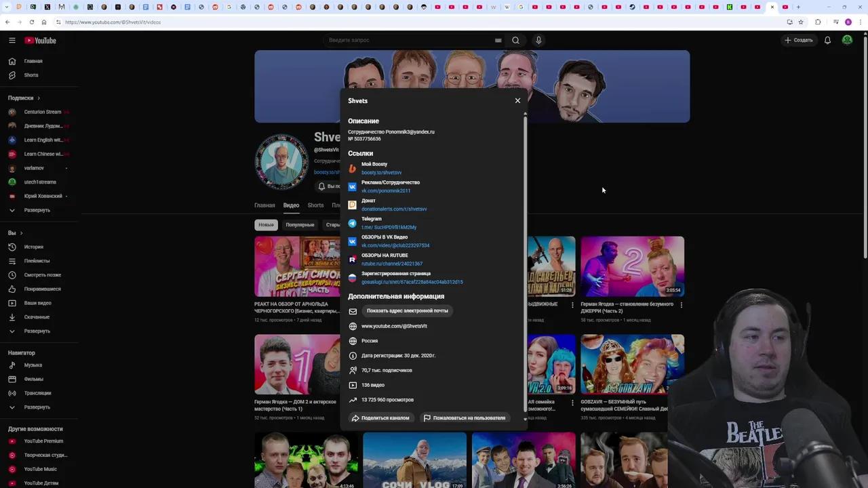Open Герман Ягодка ДЖЕРРИ Часть 2 thumbnail
Image resolution: width=868 pixels, height=488 pixels.
(x=632, y=266)
